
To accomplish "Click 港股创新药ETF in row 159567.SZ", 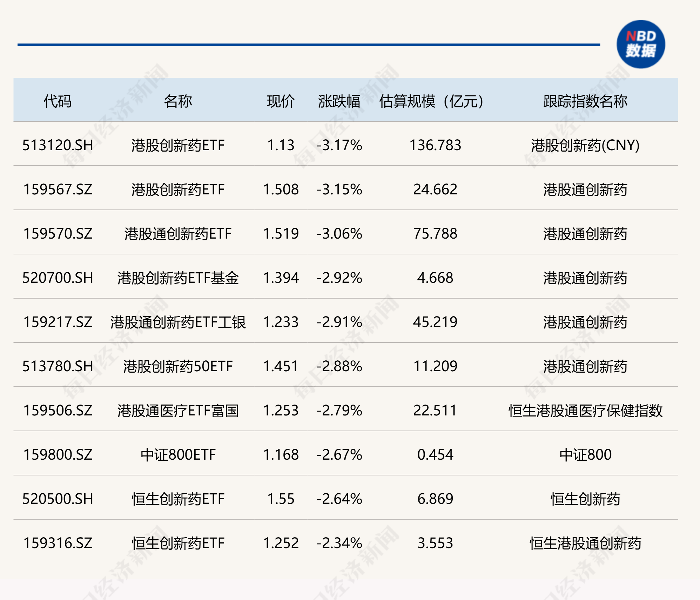I will click(x=178, y=189).
